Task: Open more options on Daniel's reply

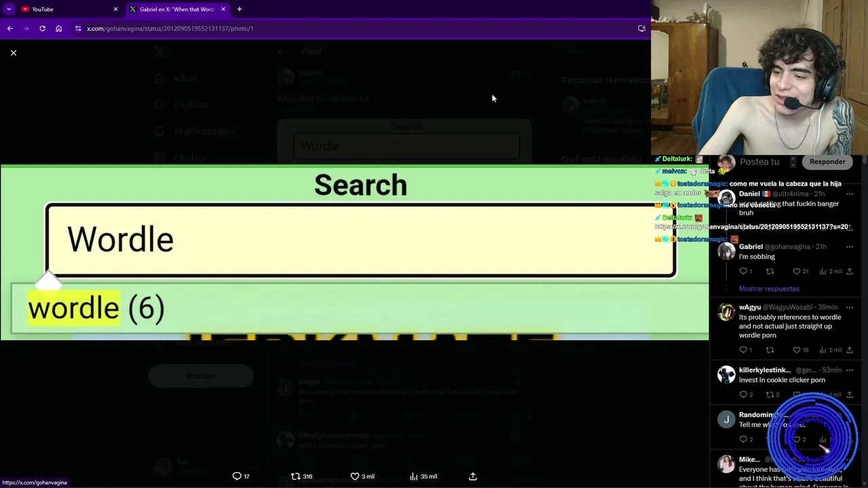Action: click(849, 194)
